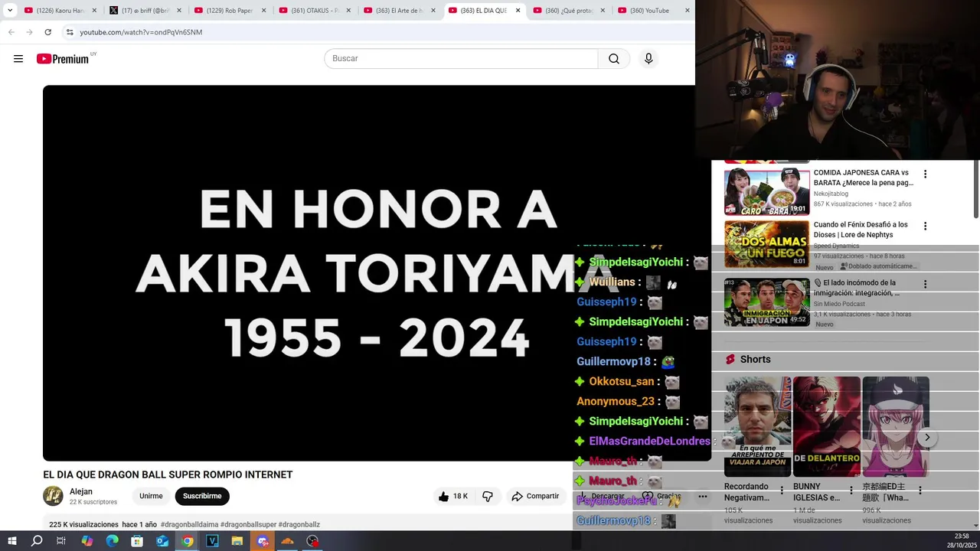Switch to ¿Qué protag... tab
The width and height of the screenshot is (980, 551).
pyautogui.click(x=568, y=11)
